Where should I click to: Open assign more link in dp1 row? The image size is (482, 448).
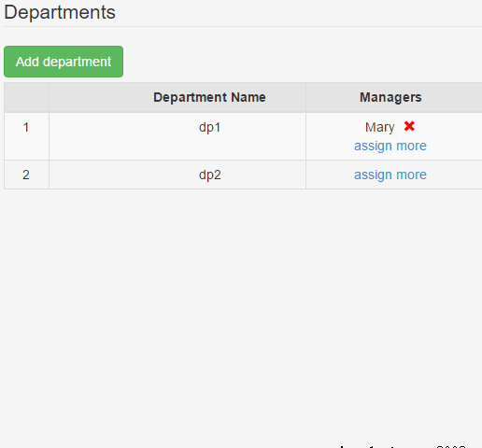[x=390, y=146]
